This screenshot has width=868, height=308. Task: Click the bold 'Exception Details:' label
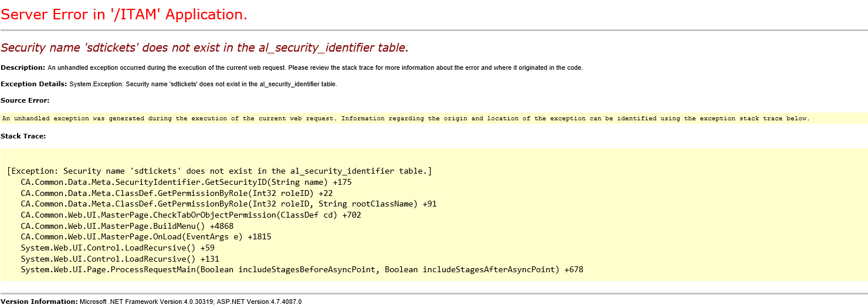point(33,84)
